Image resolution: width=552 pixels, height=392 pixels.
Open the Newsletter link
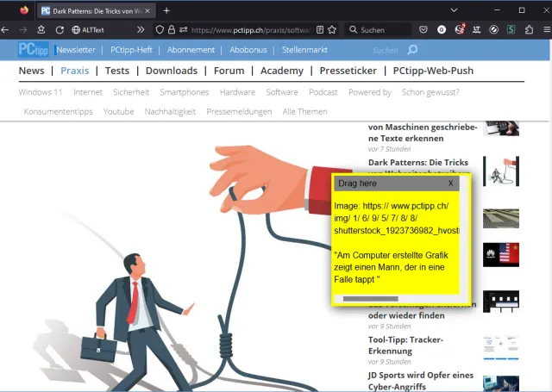point(76,50)
